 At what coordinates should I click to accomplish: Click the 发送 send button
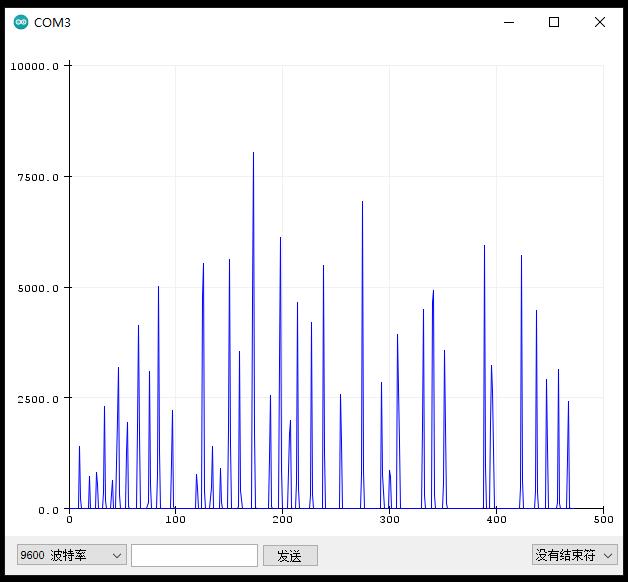pos(289,555)
